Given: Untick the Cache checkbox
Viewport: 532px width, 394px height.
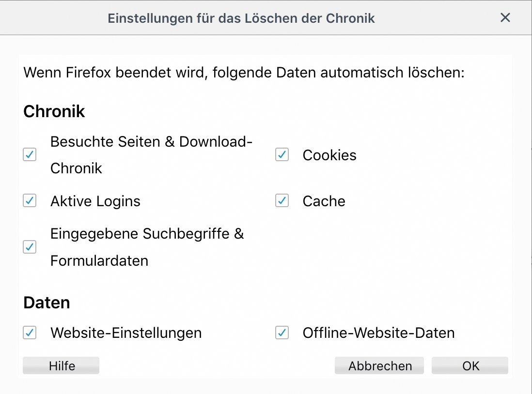Looking at the screenshot, I should click(x=282, y=201).
